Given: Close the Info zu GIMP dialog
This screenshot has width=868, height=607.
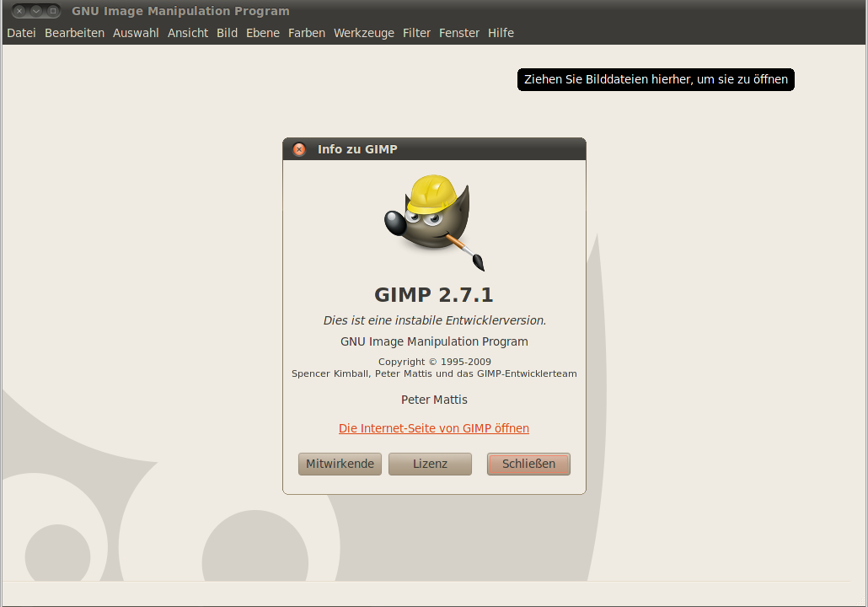Looking at the screenshot, I should point(299,148).
